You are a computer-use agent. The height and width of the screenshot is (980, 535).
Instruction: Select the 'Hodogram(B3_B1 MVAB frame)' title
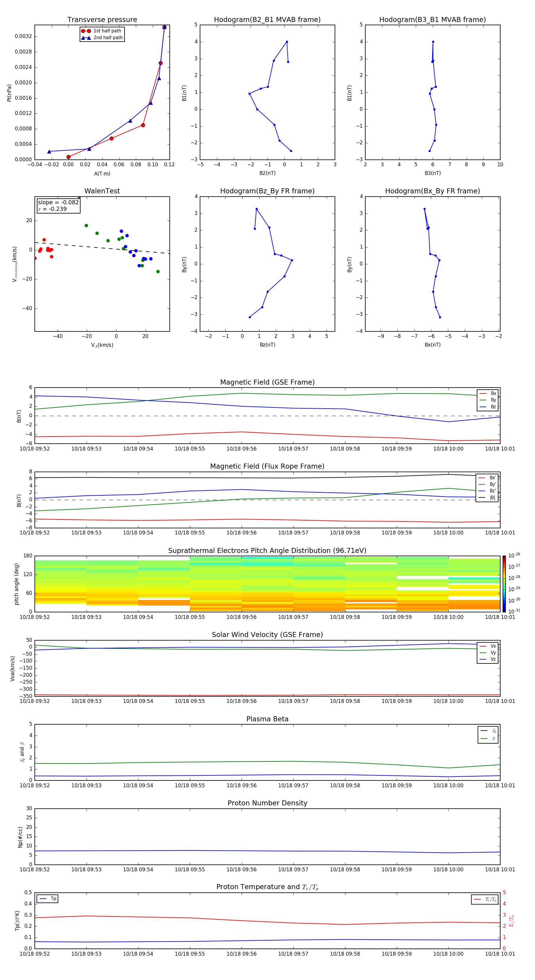tap(432, 20)
